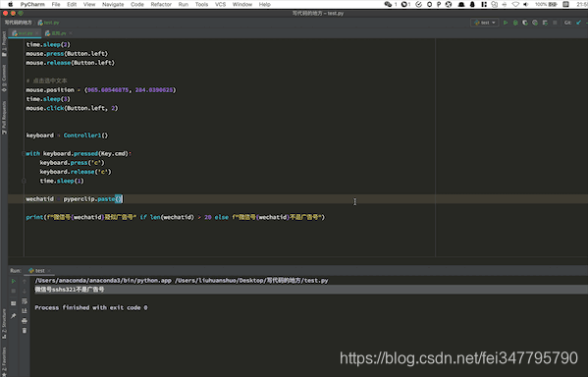Click the ssh5321 console output line

pyautogui.click(x=70, y=290)
